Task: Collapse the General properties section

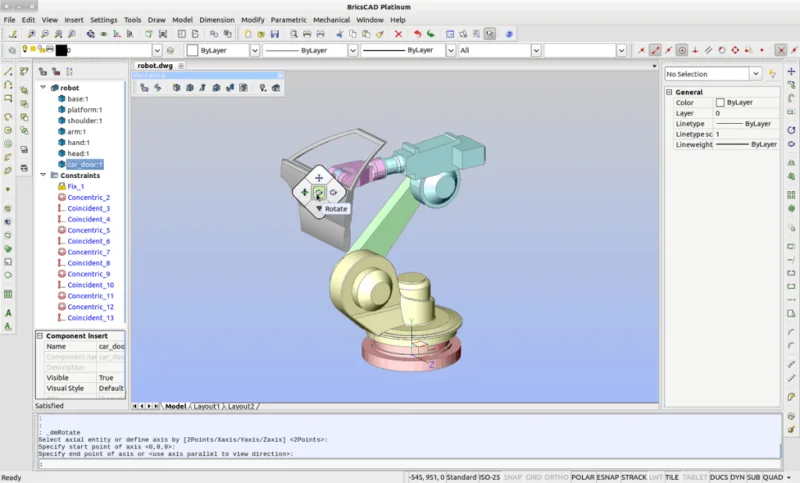Action: pos(669,92)
